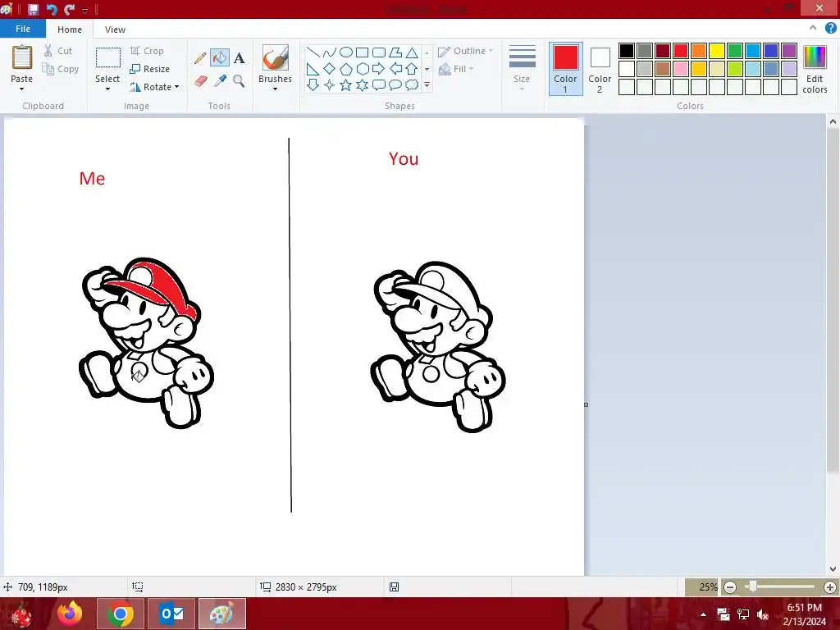The height and width of the screenshot is (630, 840).
Task: Click the zoom slider handle
Action: click(753, 587)
